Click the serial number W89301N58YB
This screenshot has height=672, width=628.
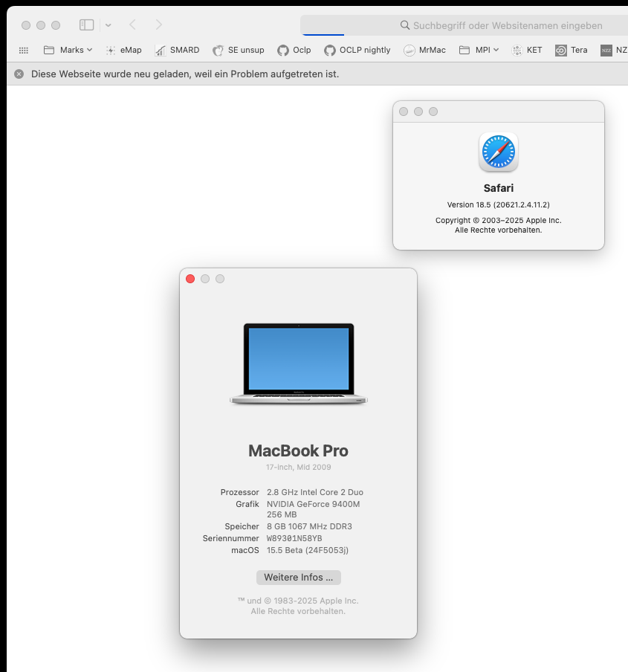pos(294,538)
